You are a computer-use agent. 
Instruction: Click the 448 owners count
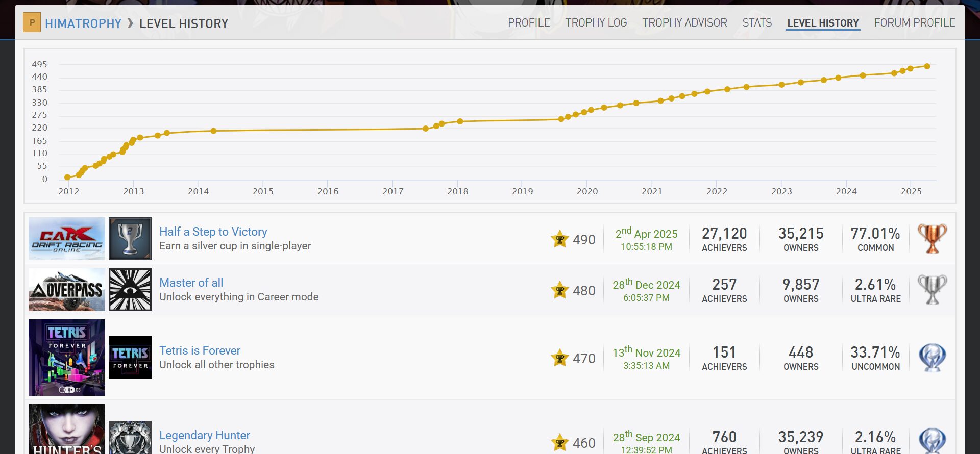pyautogui.click(x=801, y=352)
